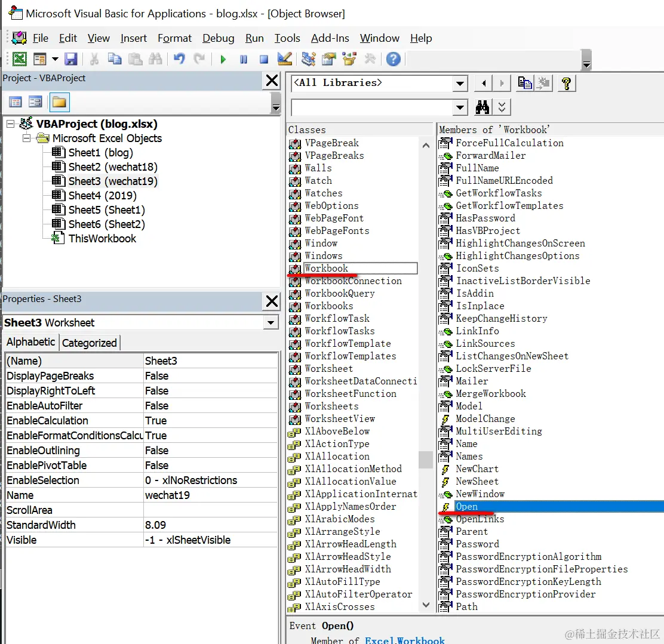The height and width of the screenshot is (644, 664).
Task: Select ThisWorkbook in project tree
Action: 103,239
